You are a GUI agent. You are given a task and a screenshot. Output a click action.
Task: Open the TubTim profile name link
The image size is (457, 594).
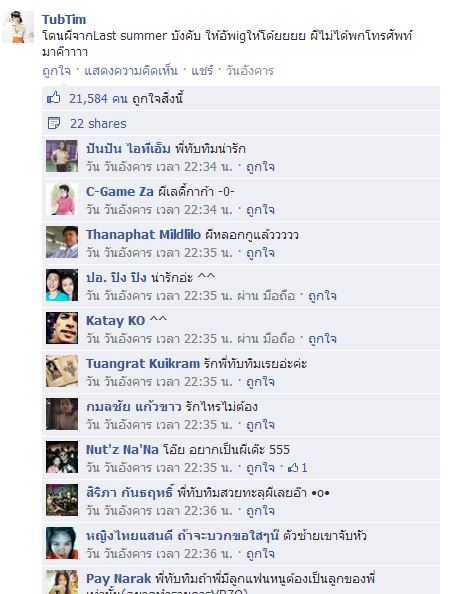click(64, 19)
